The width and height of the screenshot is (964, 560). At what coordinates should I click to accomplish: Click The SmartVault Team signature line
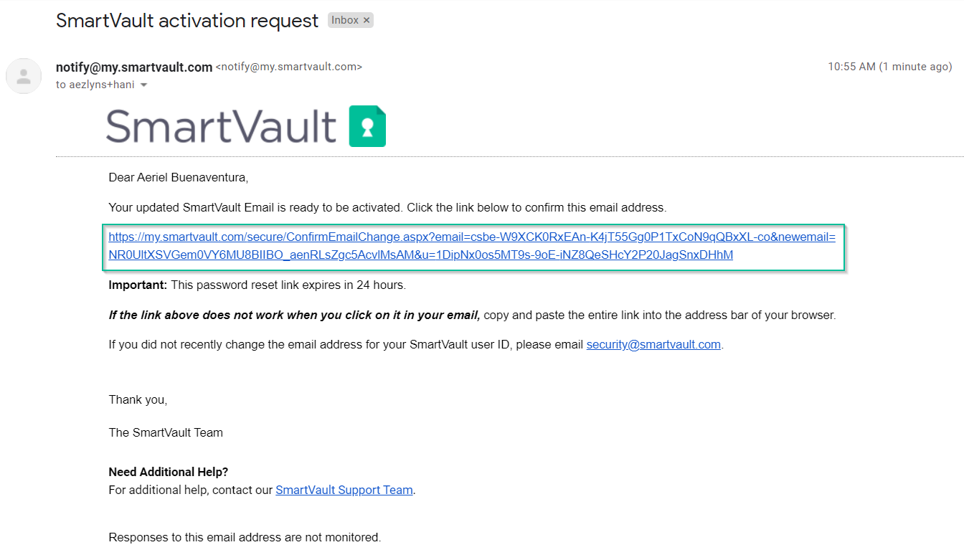coord(166,432)
